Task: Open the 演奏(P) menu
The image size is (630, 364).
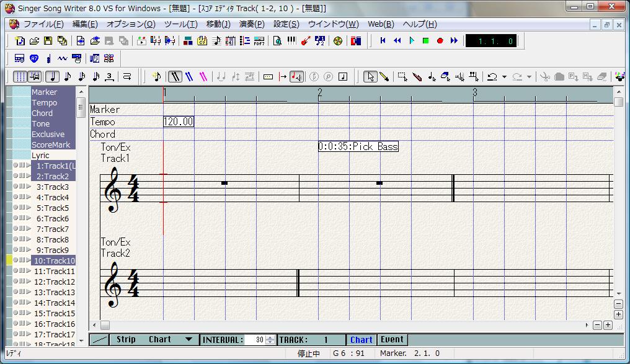Action: coord(251,24)
